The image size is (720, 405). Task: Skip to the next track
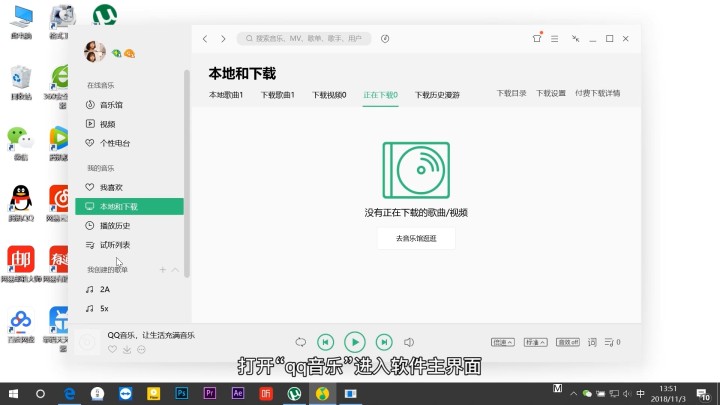click(x=384, y=342)
